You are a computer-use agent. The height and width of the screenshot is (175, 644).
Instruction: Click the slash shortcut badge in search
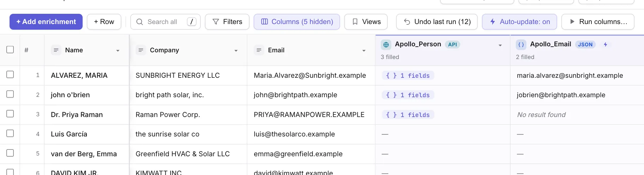tap(192, 22)
